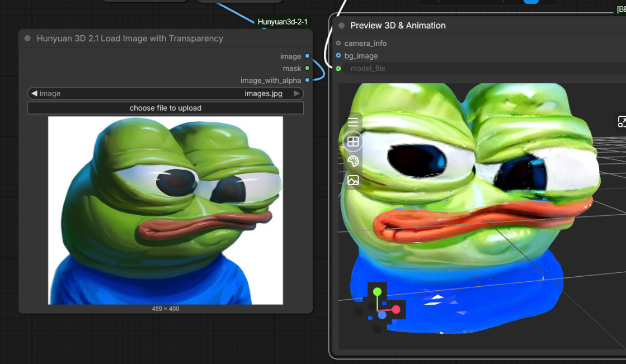Click the fullscreen icon at preview right edge
This screenshot has width=626, height=364.
622,121
